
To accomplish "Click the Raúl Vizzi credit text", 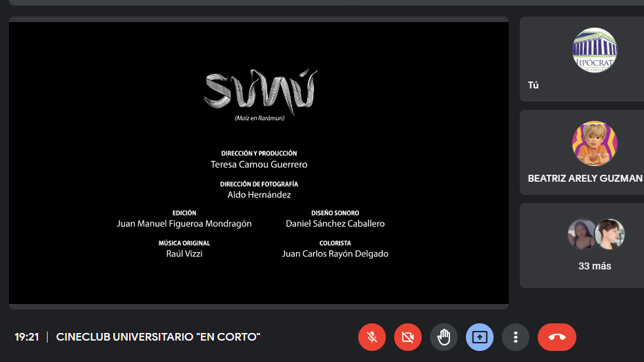I will tap(184, 254).
